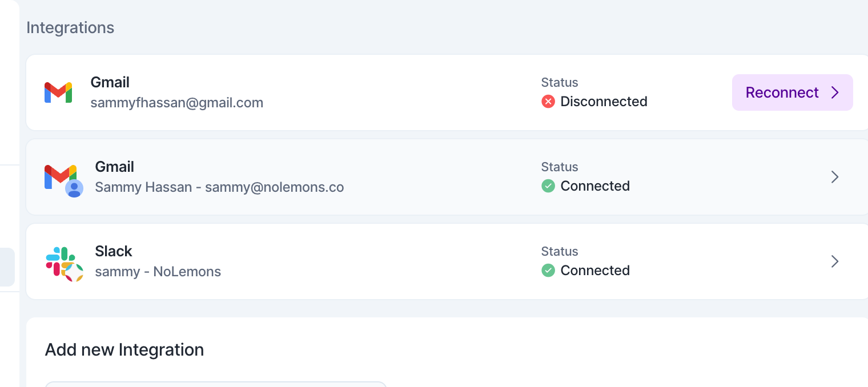Screen dimensions: 868x387
Task: Click the Integrations heading
Action: [70, 27]
